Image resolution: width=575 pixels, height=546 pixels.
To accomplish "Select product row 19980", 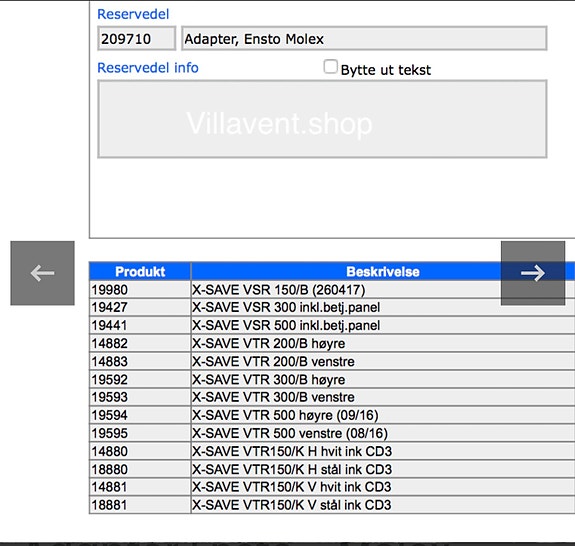I will point(332,290).
